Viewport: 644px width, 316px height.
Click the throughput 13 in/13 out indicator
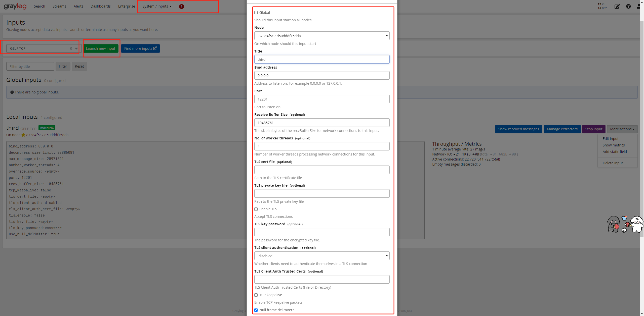coord(602,6)
